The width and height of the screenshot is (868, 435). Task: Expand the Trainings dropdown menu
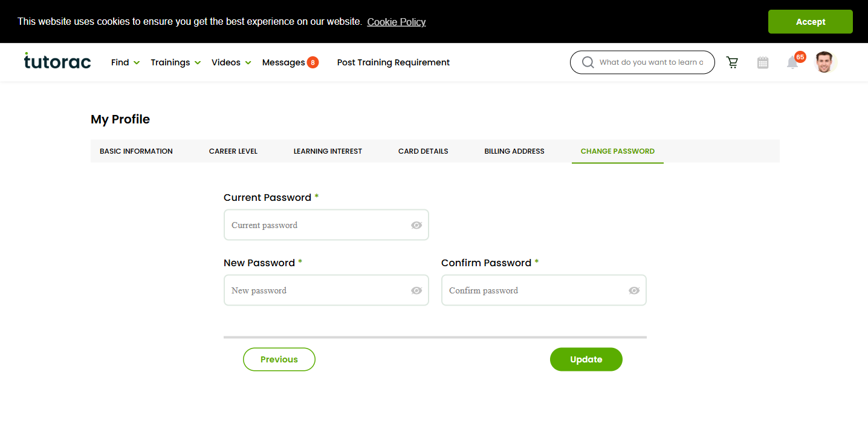(x=175, y=62)
